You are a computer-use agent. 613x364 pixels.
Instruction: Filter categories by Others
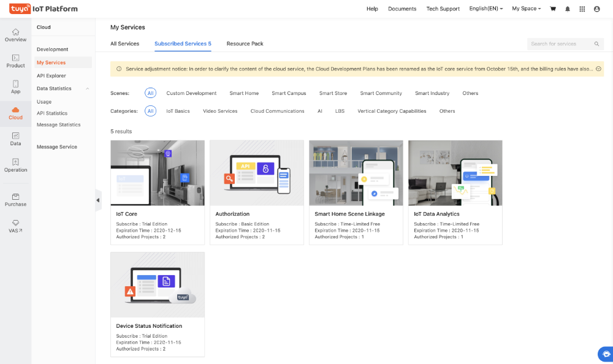click(x=447, y=111)
